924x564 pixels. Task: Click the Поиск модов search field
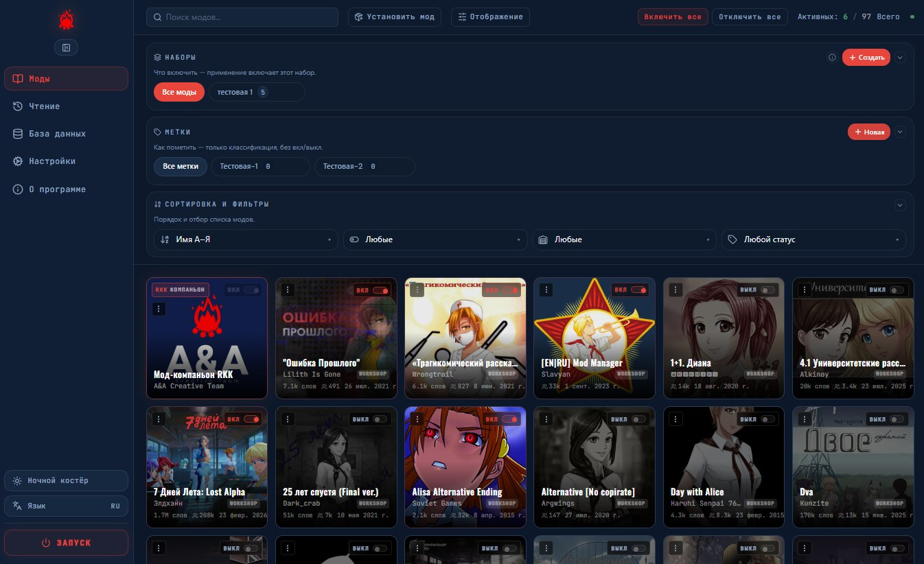(x=242, y=17)
